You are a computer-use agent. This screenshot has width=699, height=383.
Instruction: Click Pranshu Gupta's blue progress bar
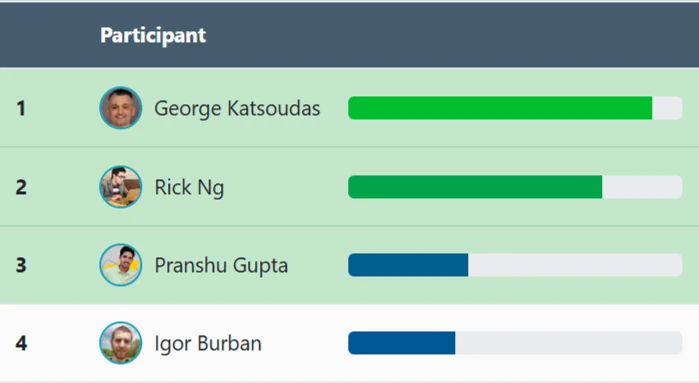pos(408,265)
